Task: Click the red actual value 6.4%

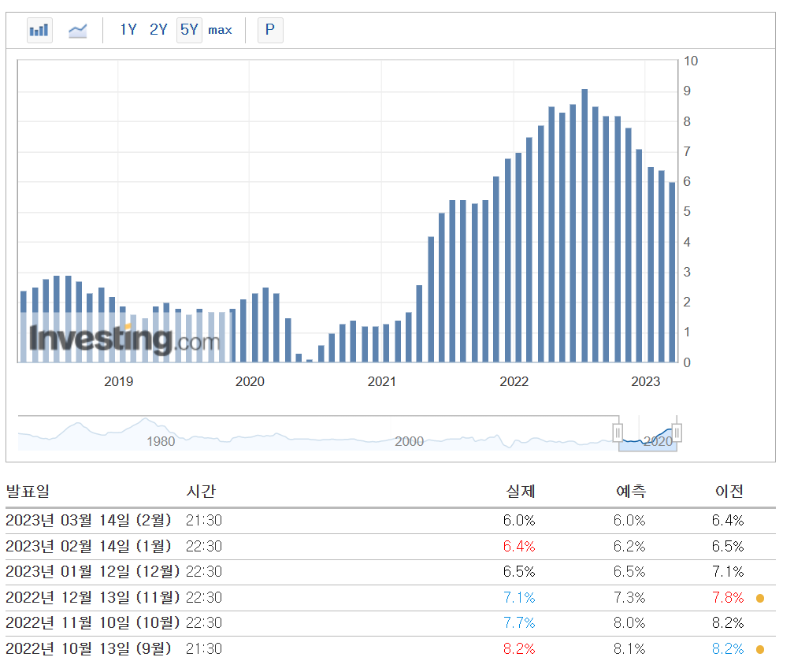Action: point(519,547)
